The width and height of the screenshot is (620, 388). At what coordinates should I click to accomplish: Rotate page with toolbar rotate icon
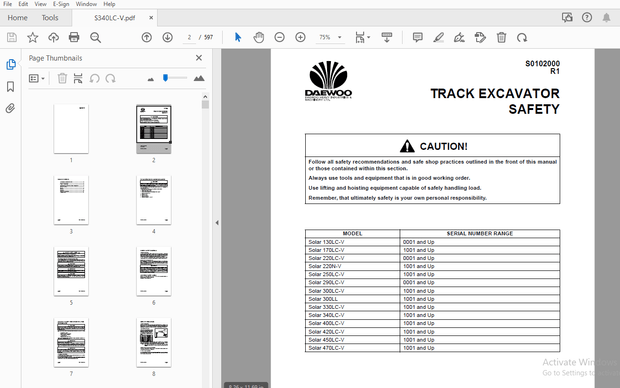tap(522, 38)
